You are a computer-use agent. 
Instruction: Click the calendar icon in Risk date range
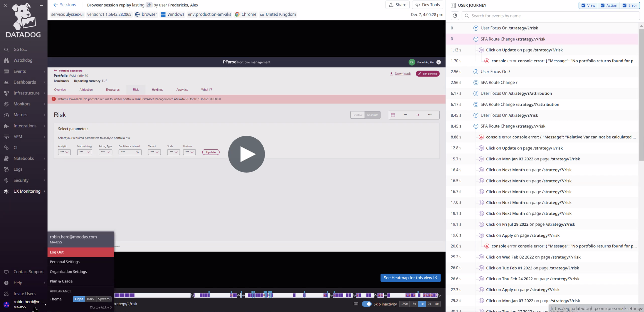click(x=393, y=115)
